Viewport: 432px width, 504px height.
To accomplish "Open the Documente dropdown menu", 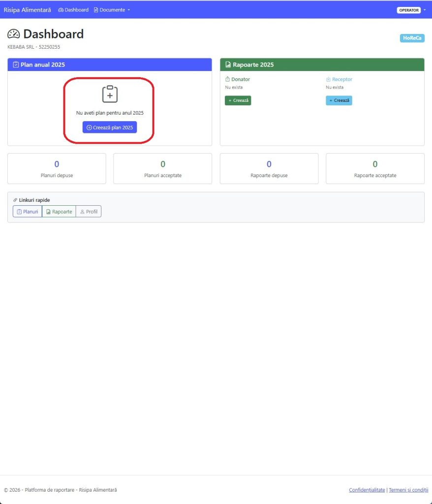I will pyautogui.click(x=112, y=10).
